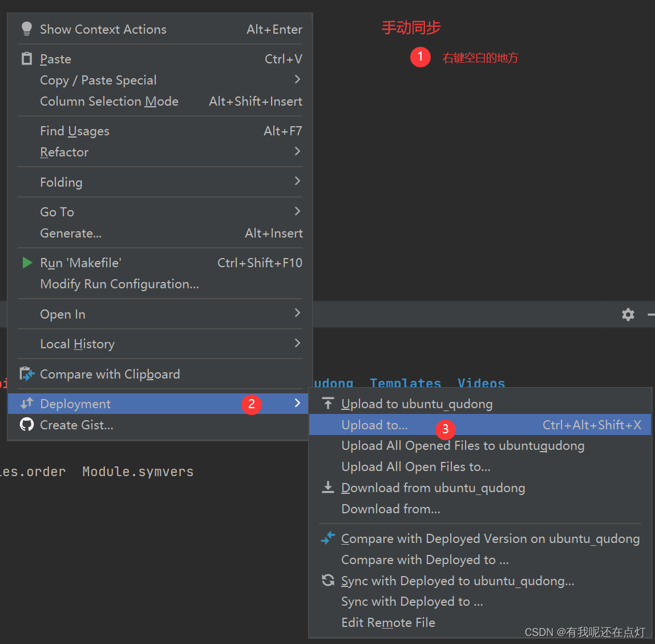Click the Sync with Deployed circular arrows icon
Image resolution: width=655 pixels, height=644 pixels.
(328, 580)
